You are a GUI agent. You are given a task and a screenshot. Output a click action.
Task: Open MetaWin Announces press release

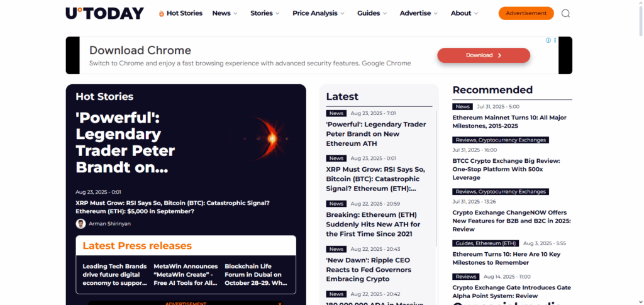pos(186,275)
